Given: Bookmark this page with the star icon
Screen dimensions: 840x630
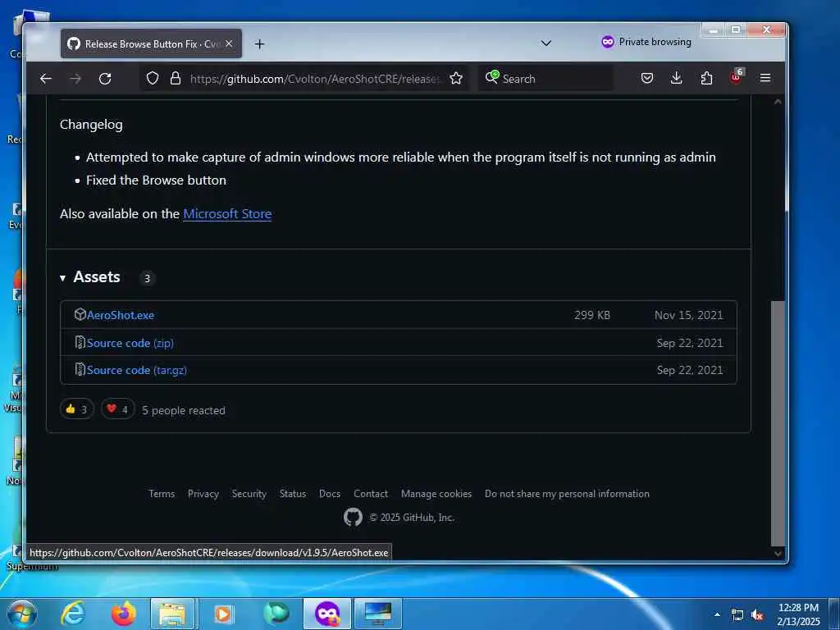Looking at the screenshot, I should 456,79.
